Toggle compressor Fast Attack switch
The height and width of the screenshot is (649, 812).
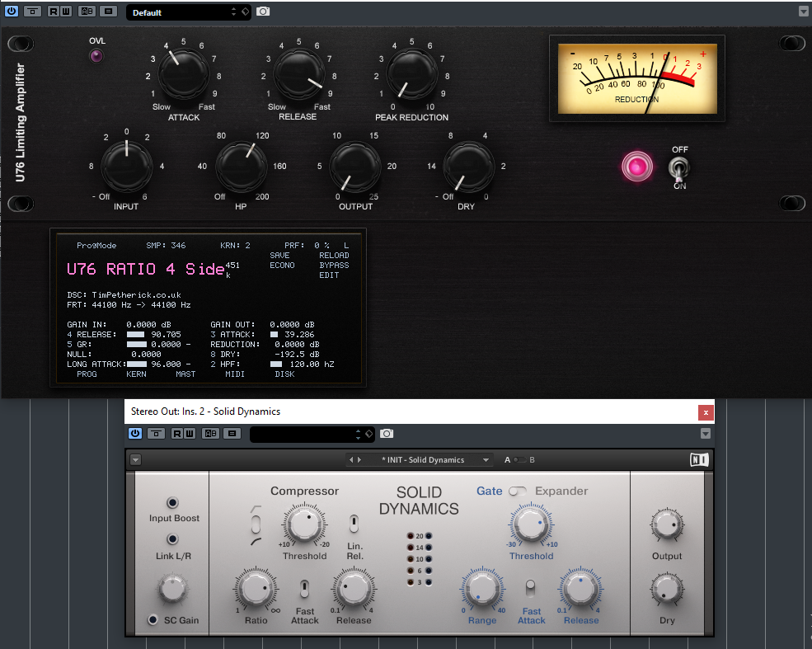click(x=304, y=589)
